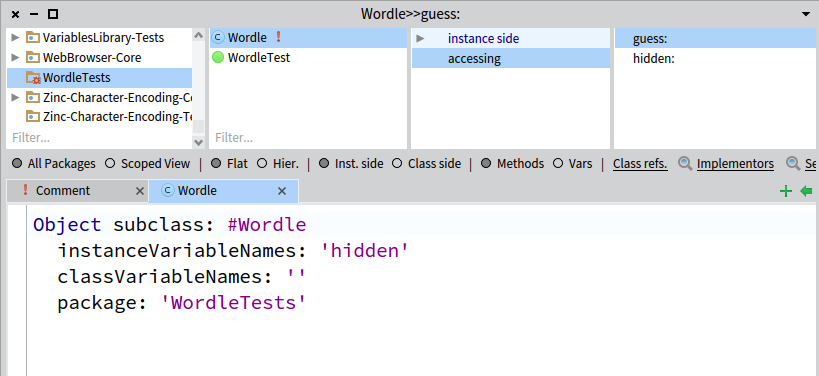
Task: Expand the instance side protocol group
Action: tap(420, 39)
